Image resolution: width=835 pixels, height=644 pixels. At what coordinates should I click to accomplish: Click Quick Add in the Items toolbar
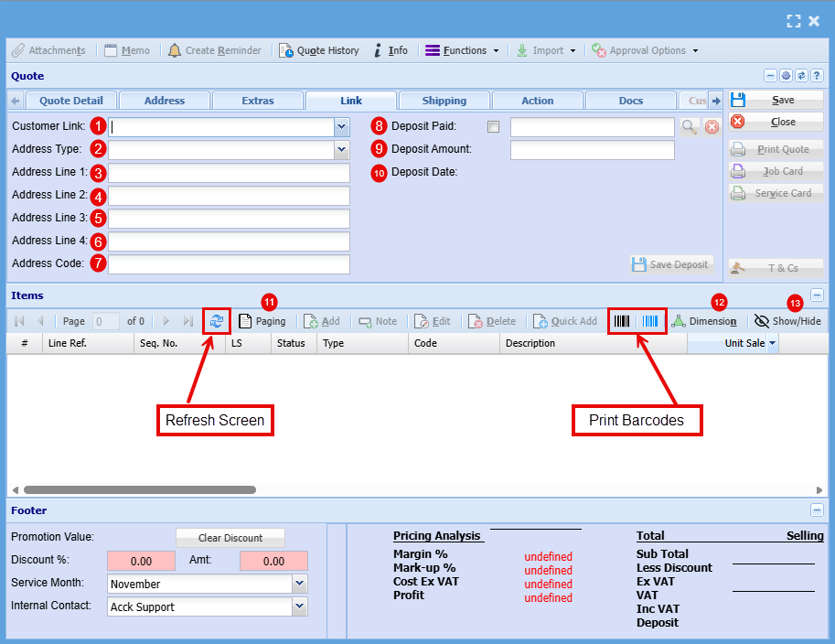point(565,321)
